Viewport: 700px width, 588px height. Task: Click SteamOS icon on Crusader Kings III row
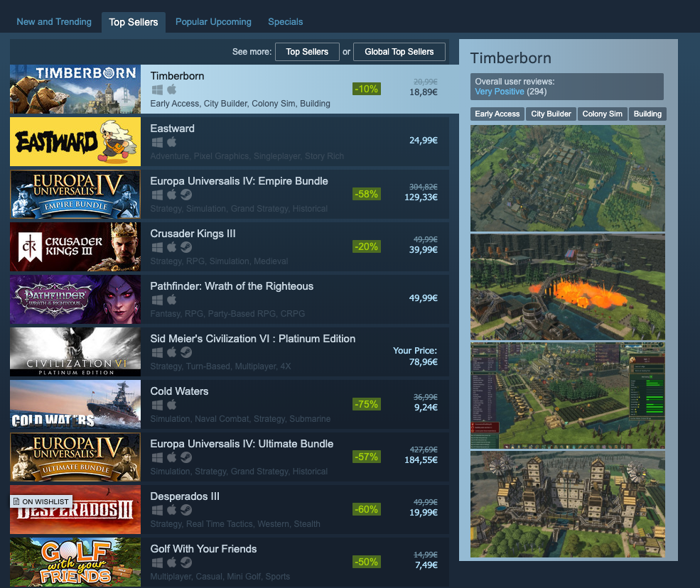pyautogui.click(x=186, y=247)
